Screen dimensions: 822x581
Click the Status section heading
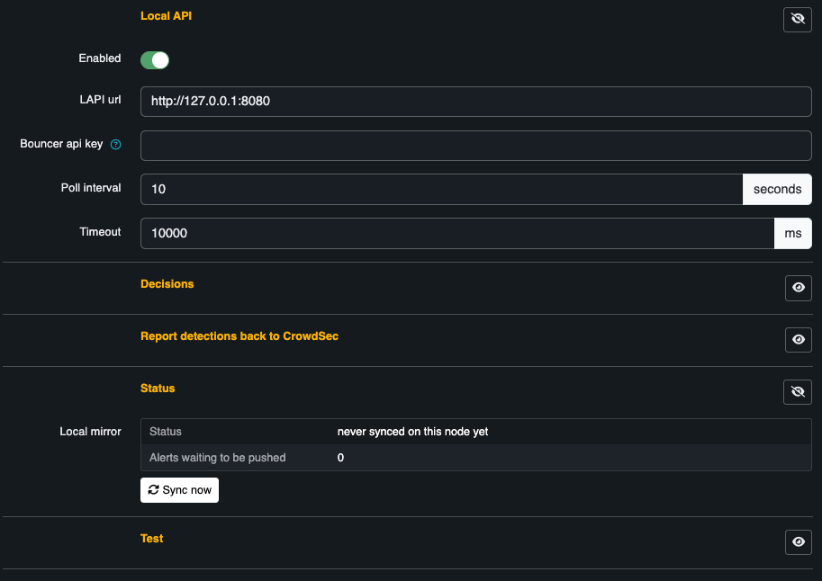157,388
